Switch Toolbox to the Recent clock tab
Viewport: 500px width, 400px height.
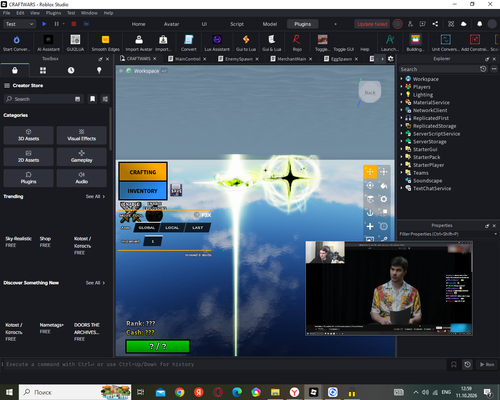(71, 70)
